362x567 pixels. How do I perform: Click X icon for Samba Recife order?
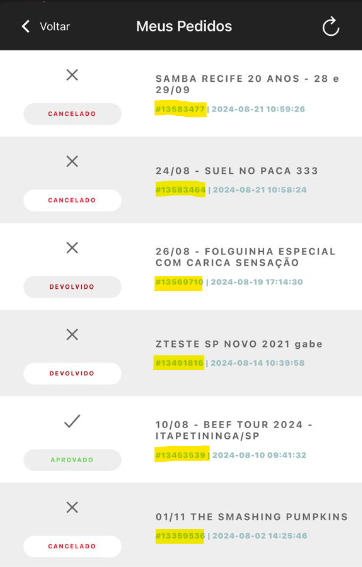(72, 75)
